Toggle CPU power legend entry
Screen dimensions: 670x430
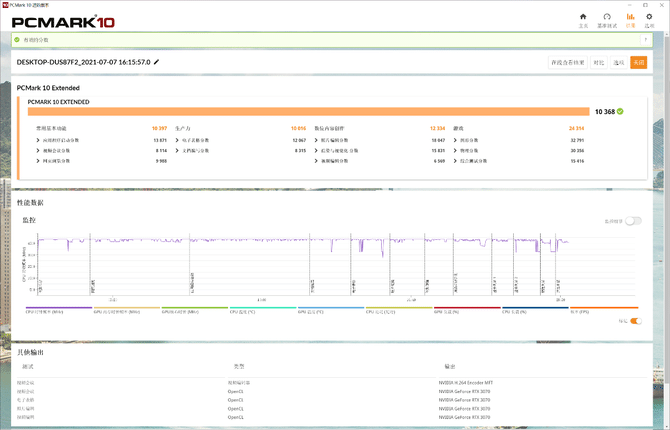point(399,310)
